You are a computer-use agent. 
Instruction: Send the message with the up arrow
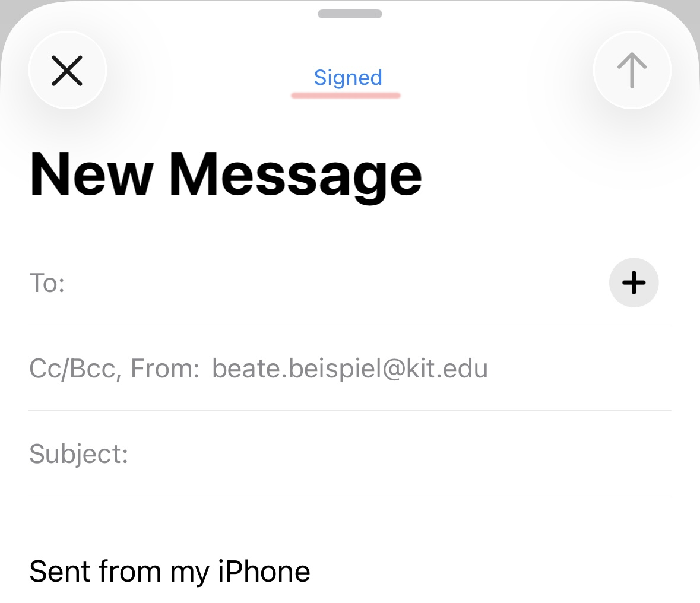[x=632, y=71]
